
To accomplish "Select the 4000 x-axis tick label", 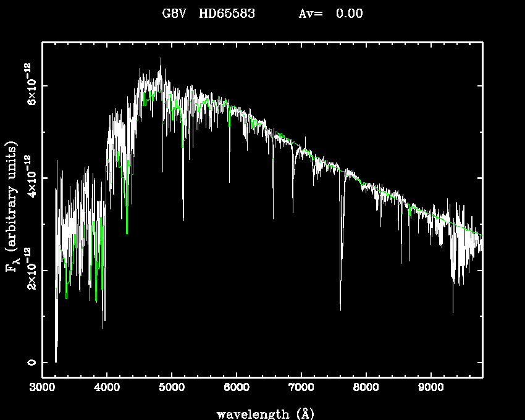I will click(107, 388).
